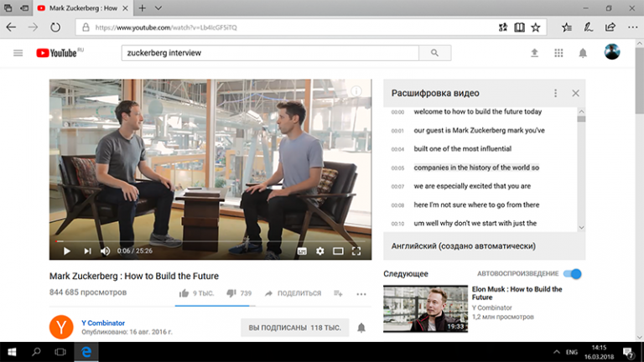Viewport: 644px width, 362px height.
Task: Disable the autoplay toggle switch
Action: point(573,274)
